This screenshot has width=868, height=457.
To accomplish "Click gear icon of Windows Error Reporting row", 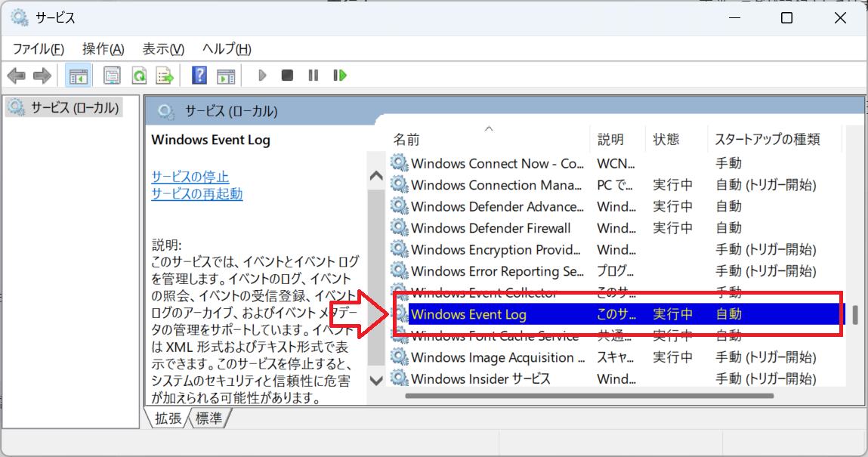I will click(x=399, y=270).
